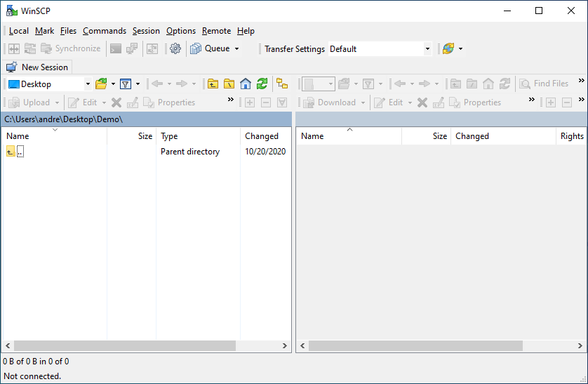Click the open in PuTTY icon
Viewport: 588px width, 384px height.
(132, 48)
